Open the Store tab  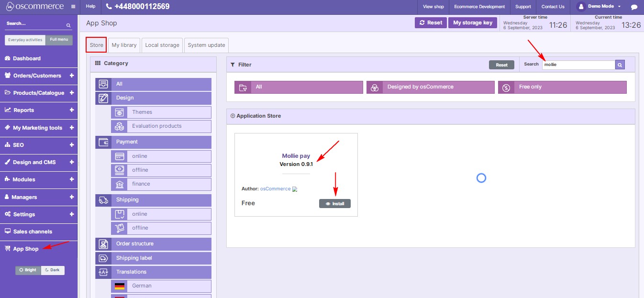pos(96,45)
